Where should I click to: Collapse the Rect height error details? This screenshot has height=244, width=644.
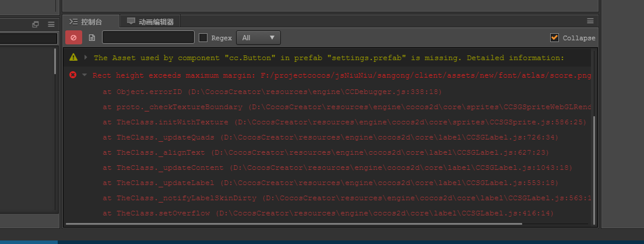point(85,75)
